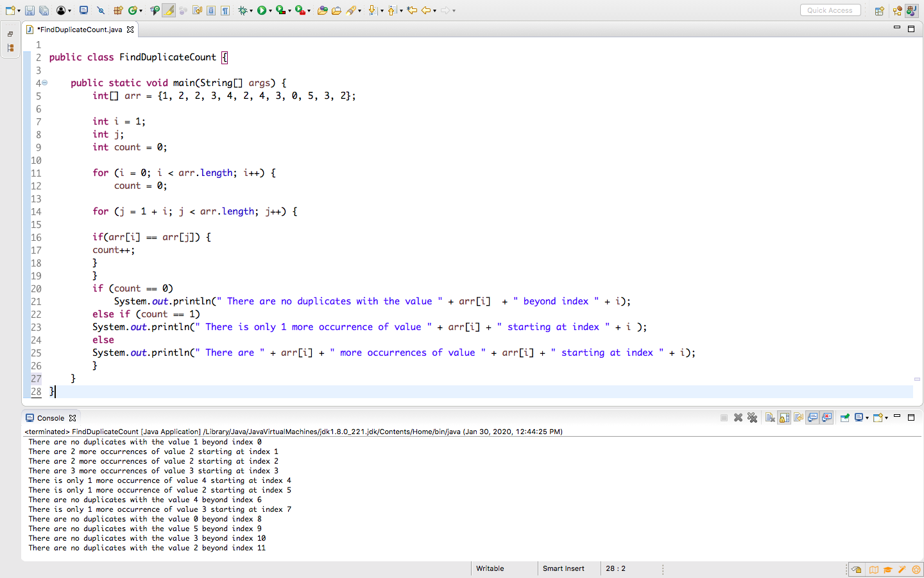Run the FindDuplicateCount application
Viewport: 924px width, 578px height.
tap(262, 10)
